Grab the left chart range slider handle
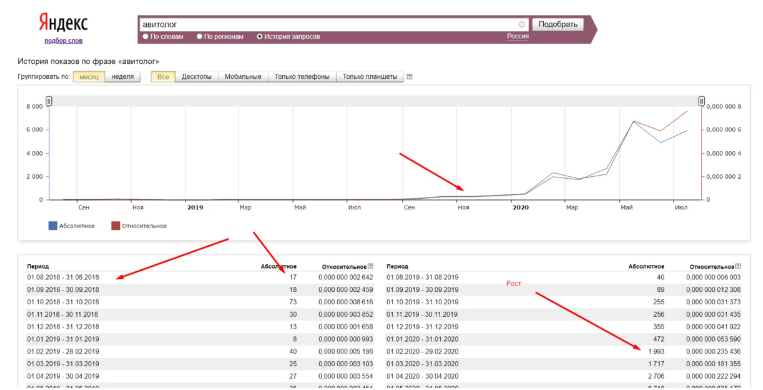 (x=49, y=101)
